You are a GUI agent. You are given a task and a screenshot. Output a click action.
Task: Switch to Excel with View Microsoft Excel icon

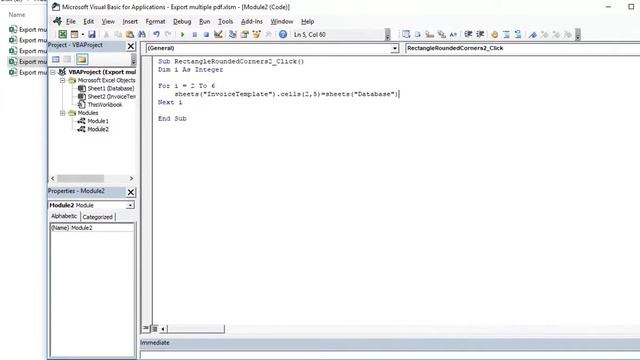[62, 35]
